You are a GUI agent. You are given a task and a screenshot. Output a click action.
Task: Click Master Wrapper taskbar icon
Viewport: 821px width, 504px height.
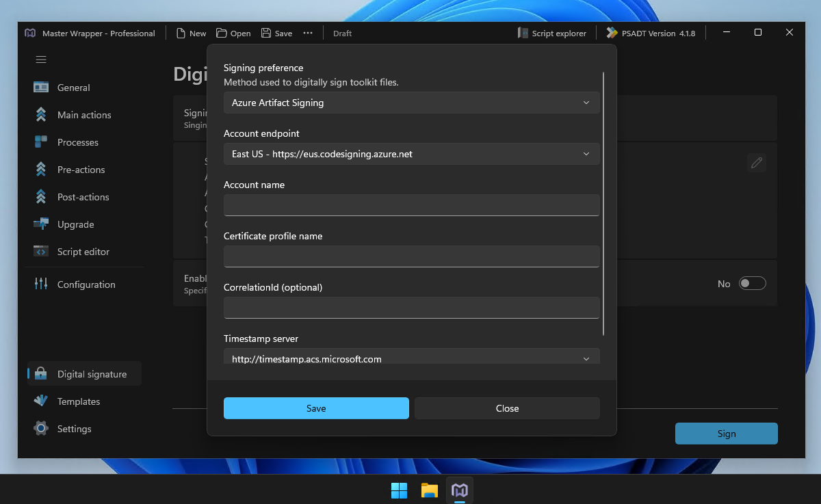(460, 490)
